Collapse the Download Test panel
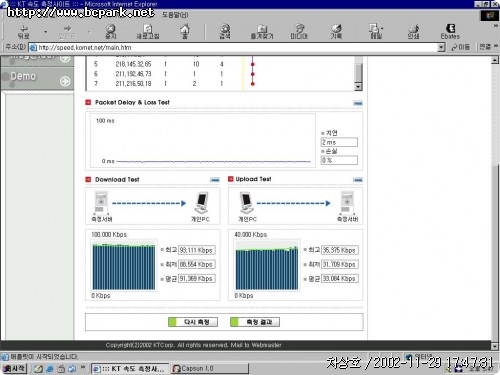Image resolution: width=500 pixels, height=375 pixels. (x=215, y=180)
